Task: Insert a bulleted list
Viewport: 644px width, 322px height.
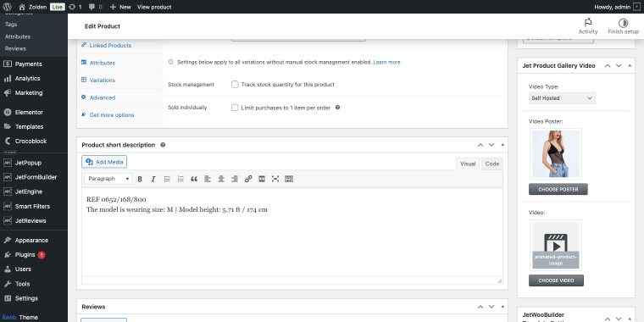Action: click(167, 179)
